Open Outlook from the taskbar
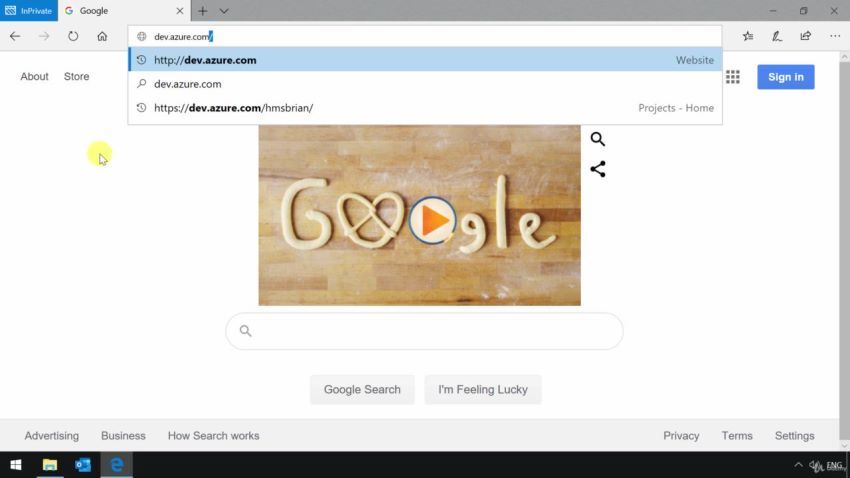The image size is (850, 478). click(x=83, y=465)
